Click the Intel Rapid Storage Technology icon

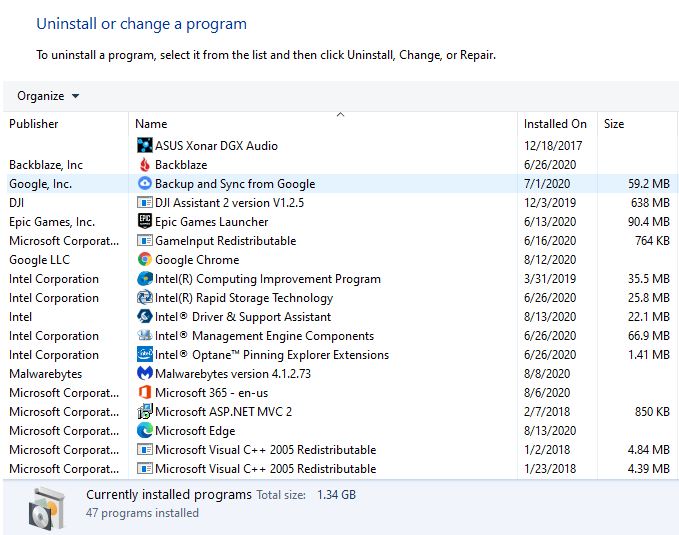(x=145, y=298)
